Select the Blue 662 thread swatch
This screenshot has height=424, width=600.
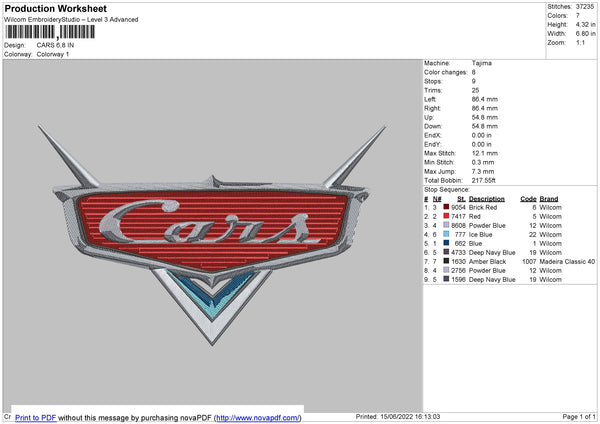(x=447, y=244)
